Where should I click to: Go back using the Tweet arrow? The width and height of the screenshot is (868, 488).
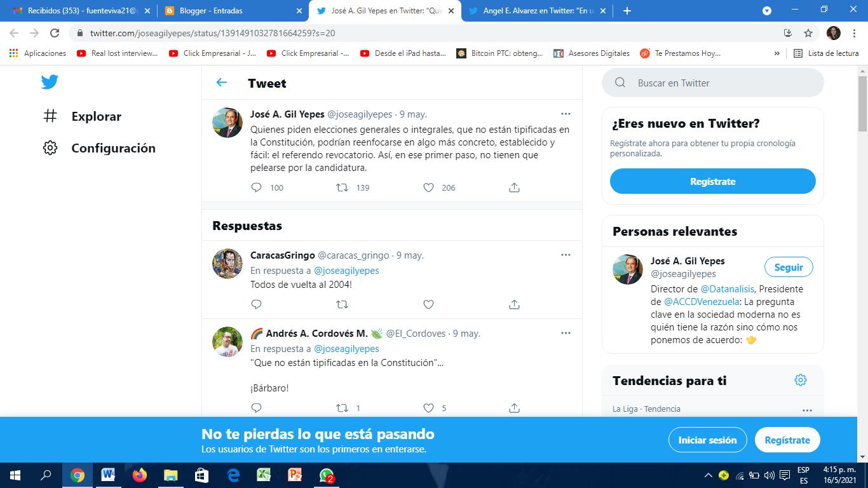click(222, 83)
